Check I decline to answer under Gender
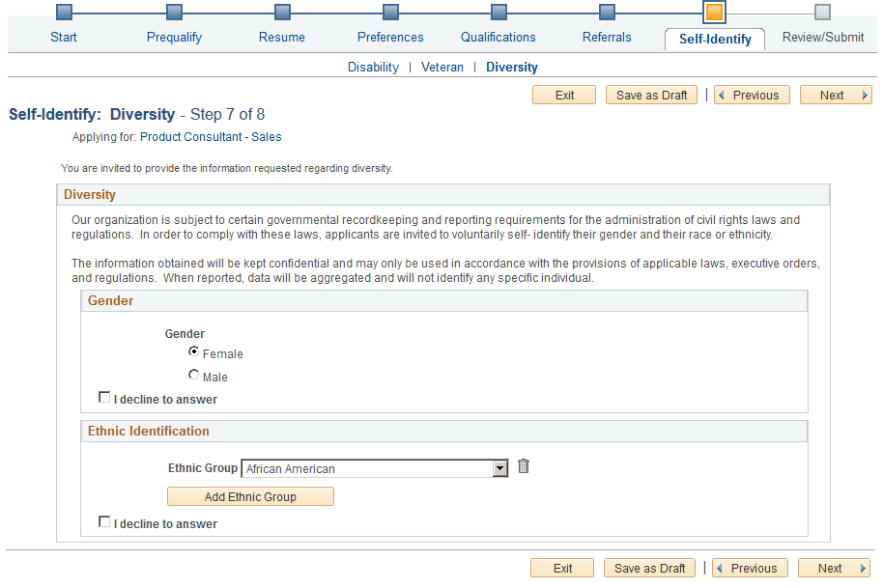This screenshot has width=883, height=588. coord(104,397)
